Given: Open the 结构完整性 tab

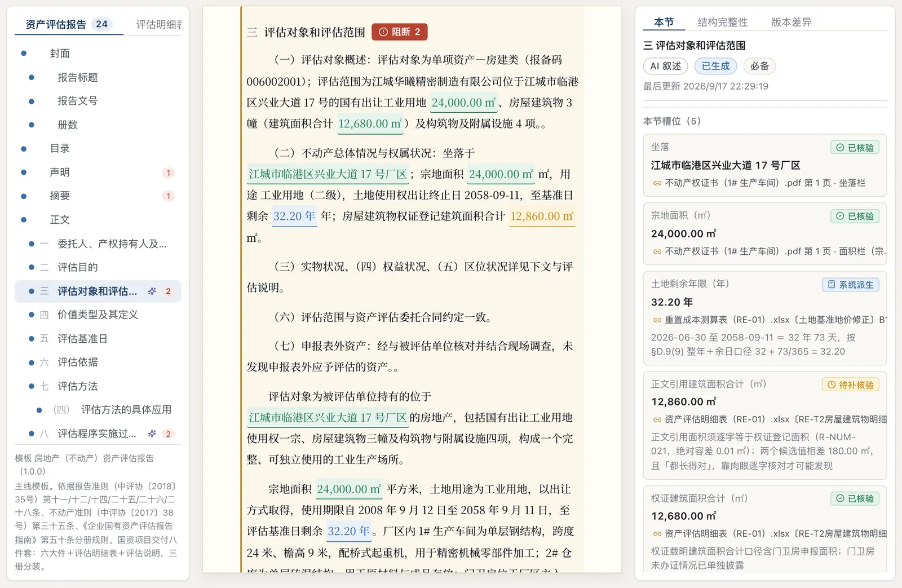Looking at the screenshot, I should coord(723,22).
